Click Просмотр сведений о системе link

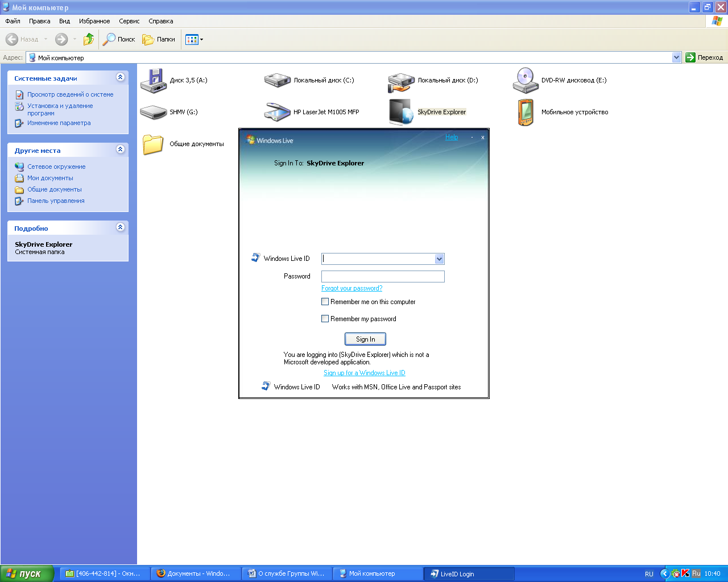71,94
